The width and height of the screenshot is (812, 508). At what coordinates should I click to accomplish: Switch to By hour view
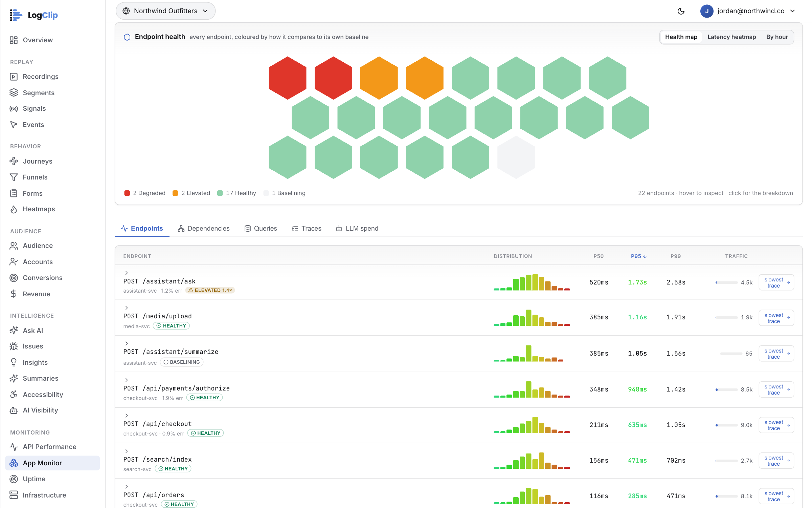tap(777, 37)
